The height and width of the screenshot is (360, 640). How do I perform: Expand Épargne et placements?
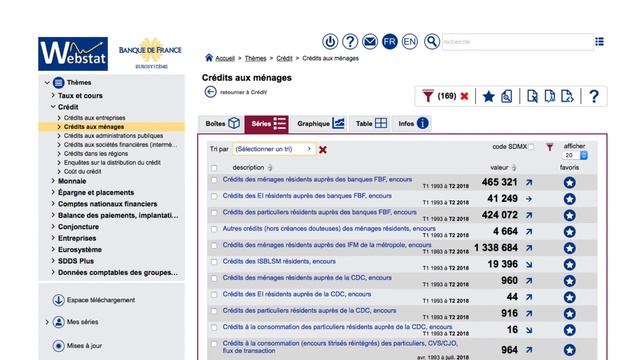coord(53,192)
